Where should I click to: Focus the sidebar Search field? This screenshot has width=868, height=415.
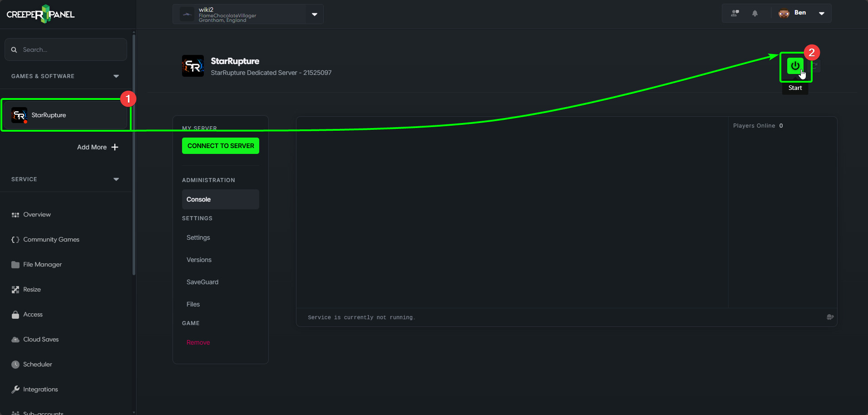pos(66,49)
